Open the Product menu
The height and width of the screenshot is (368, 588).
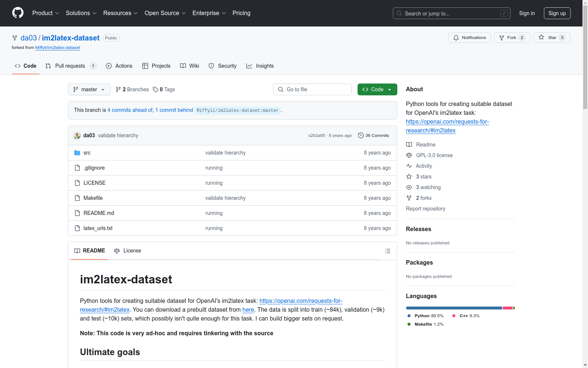46,13
